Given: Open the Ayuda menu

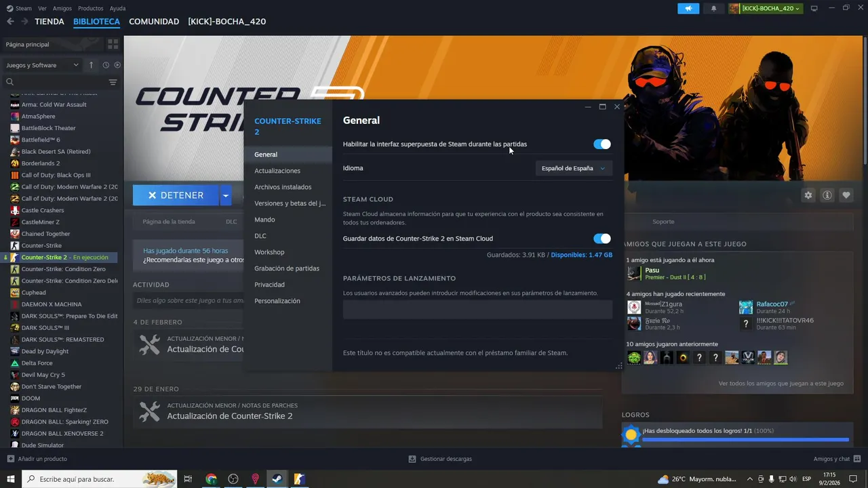Looking at the screenshot, I should point(117,8).
